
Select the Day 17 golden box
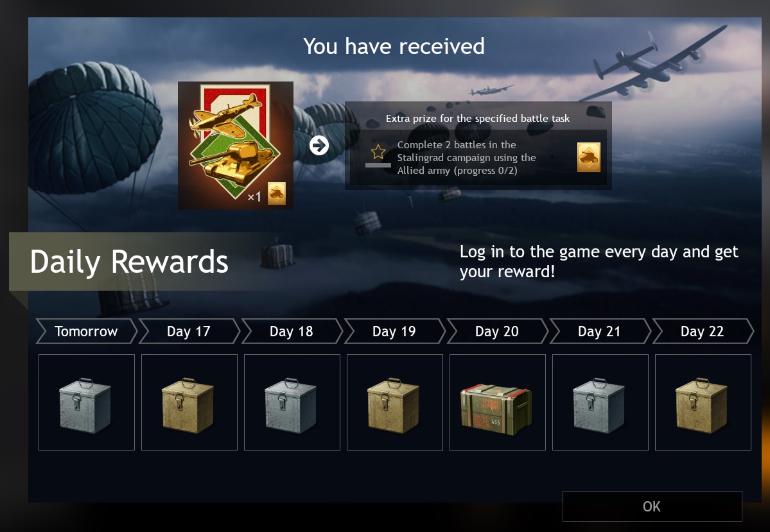[x=189, y=402]
